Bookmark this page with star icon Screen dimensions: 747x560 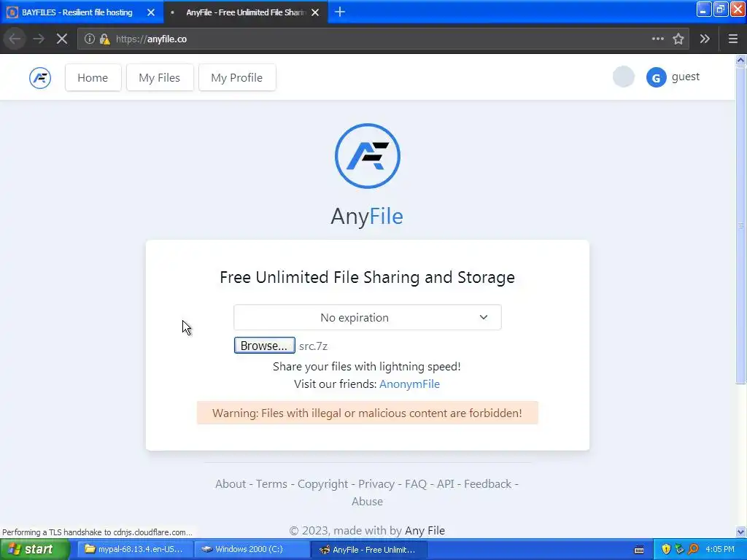[x=678, y=39]
